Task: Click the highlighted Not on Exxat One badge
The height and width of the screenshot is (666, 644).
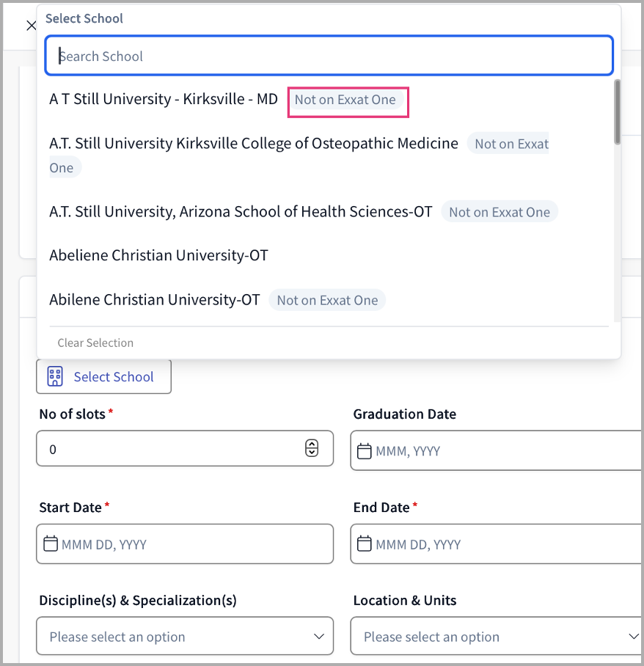Action: click(x=347, y=100)
